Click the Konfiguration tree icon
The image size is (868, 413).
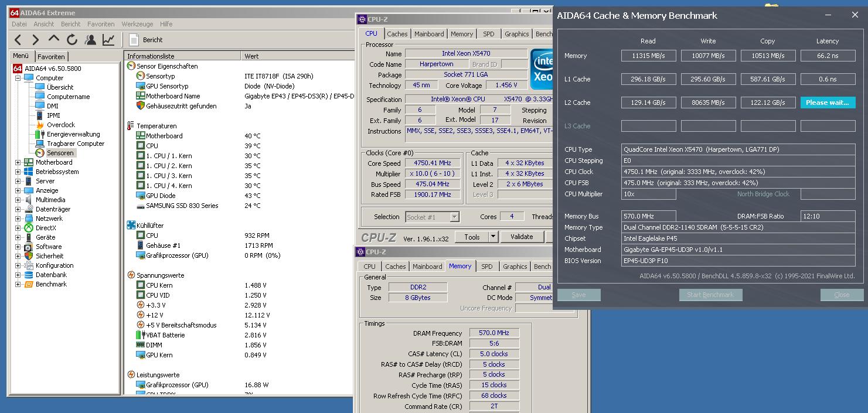[x=28, y=265]
